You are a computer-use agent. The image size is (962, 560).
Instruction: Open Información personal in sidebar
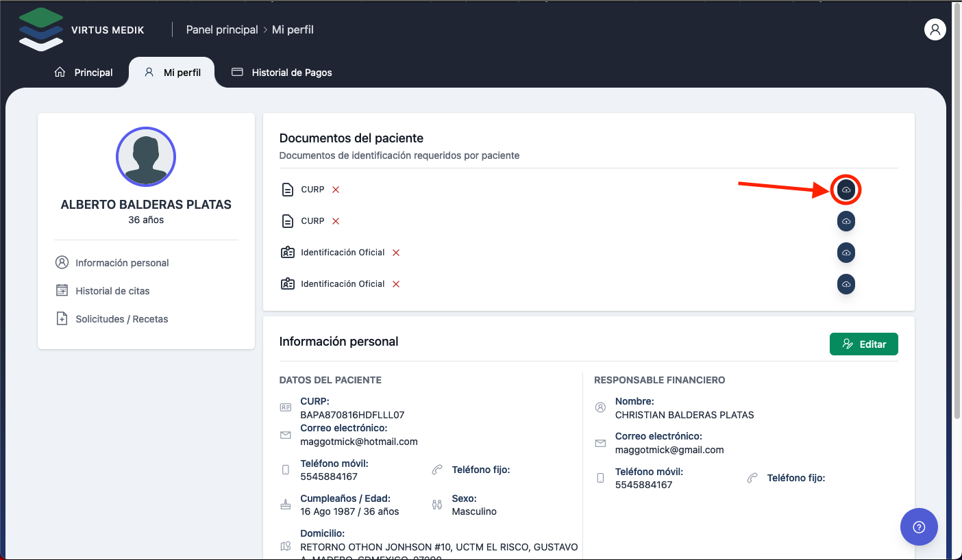(x=122, y=263)
